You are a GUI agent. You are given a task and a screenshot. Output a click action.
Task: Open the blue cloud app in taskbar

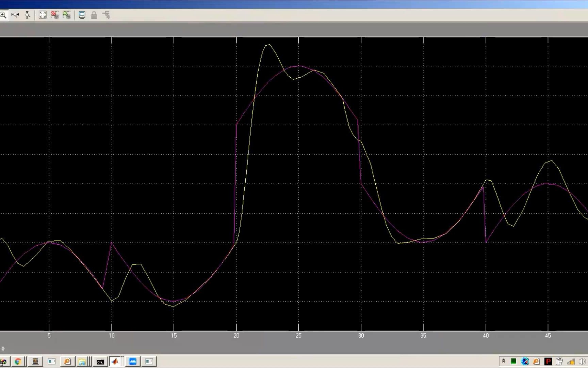[x=133, y=362]
